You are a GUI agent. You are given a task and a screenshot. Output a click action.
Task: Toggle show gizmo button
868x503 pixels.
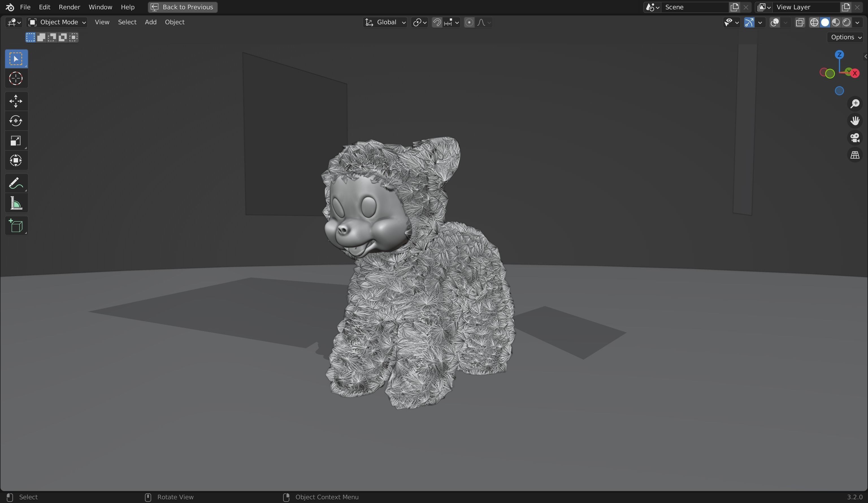coord(749,22)
